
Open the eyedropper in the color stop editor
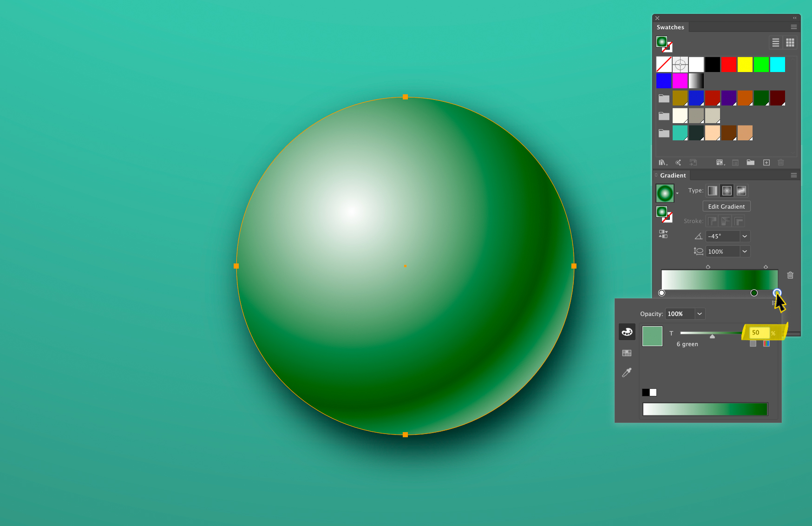coord(627,372)
